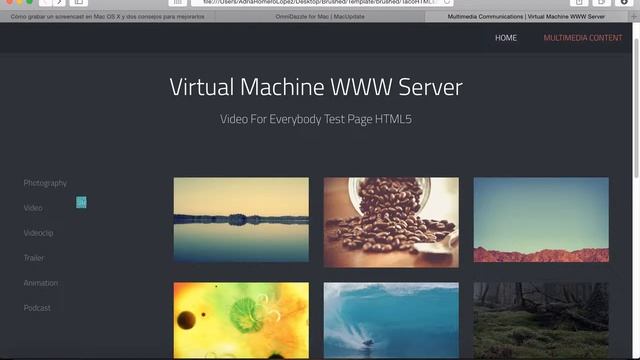Viewport: 640px width, 360px height.
Task: Click the page's vertical scrollbar
Action: point(636,108)
